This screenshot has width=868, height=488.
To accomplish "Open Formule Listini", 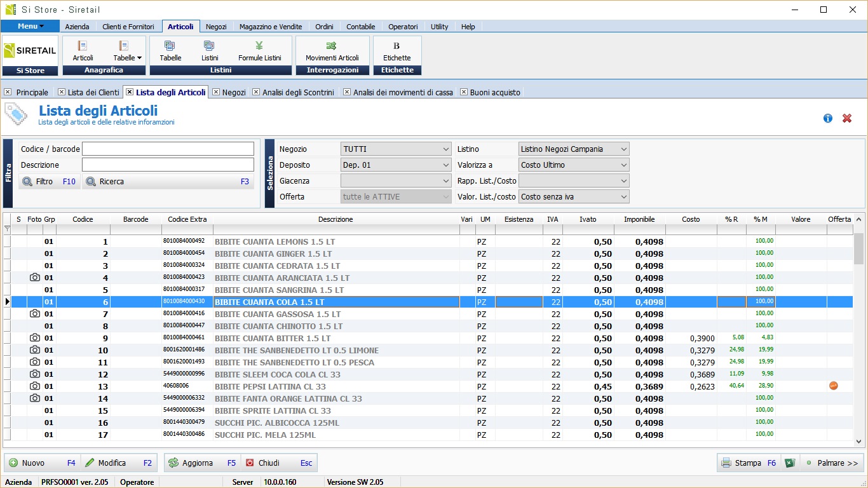I will coord(259,51).
